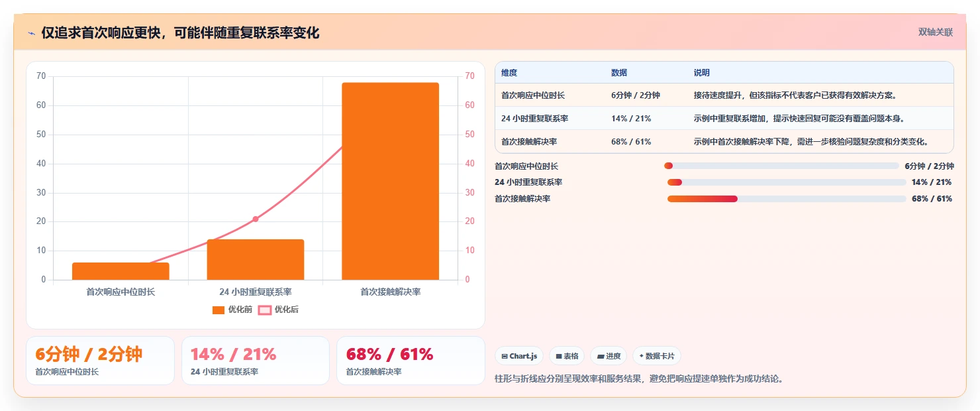This screenshot has width=980, height=411.
Task: Click the 数据卡片 tag chip
Action: [657, 356]
